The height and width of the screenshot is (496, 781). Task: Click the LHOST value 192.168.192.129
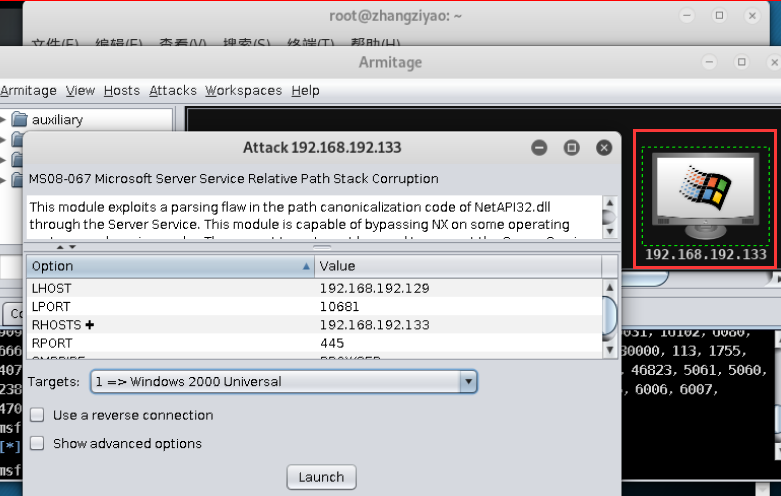375,288
